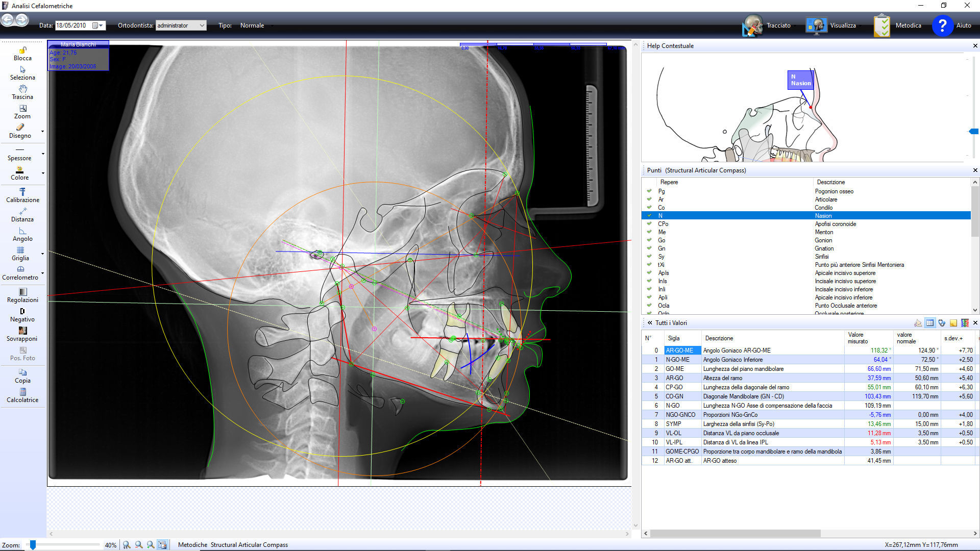Open the Ortodontista dropdown

[x=203, y=25]
